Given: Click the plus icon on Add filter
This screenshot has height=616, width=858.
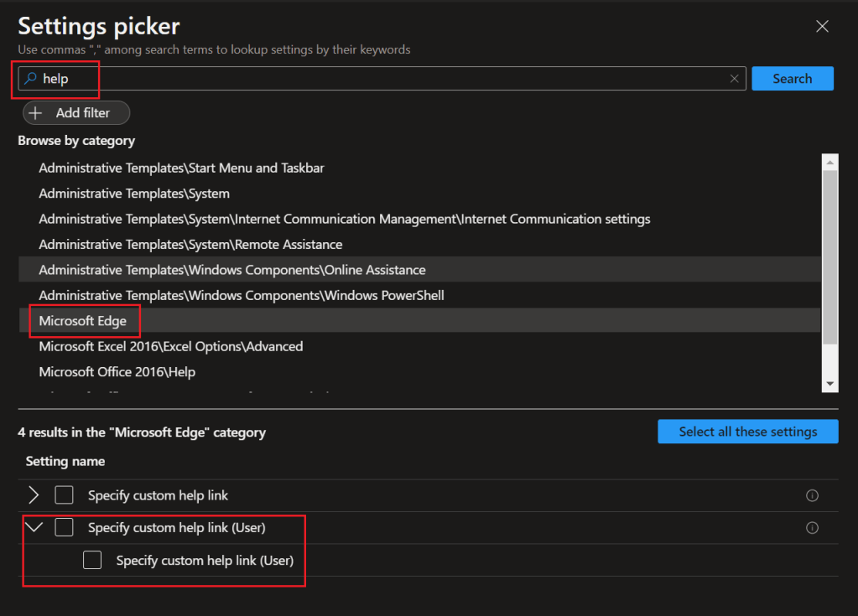Looking at the screenshot, I should [36, 113].
